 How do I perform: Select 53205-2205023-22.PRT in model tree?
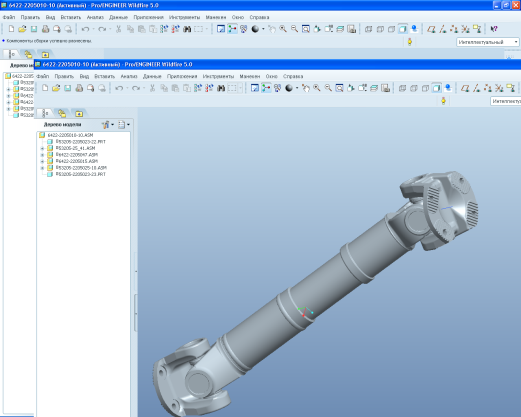tap(76, 142)
